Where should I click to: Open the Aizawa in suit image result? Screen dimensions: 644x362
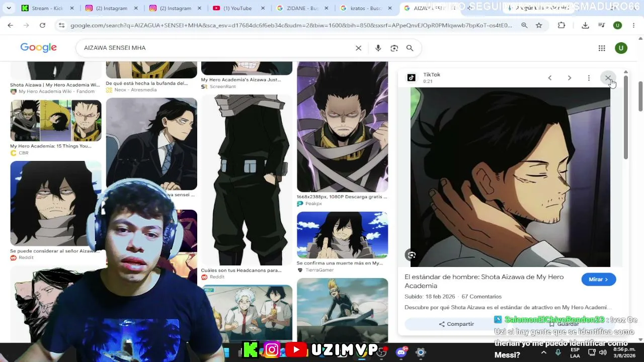151,143
